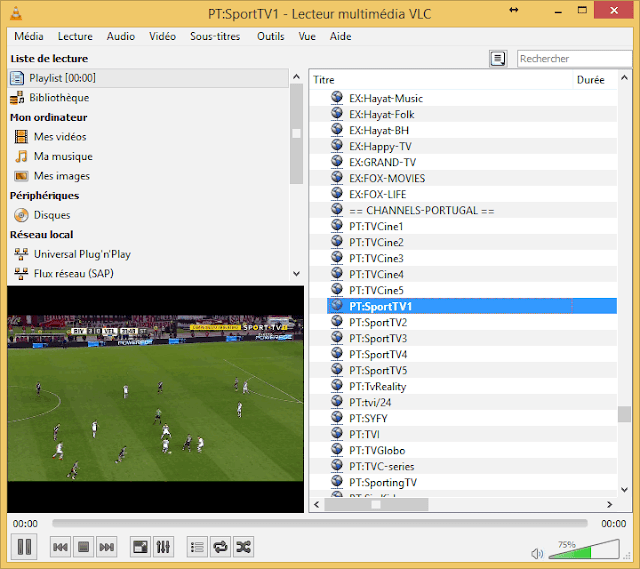Select EX:GRAND-TV channel

463,162
